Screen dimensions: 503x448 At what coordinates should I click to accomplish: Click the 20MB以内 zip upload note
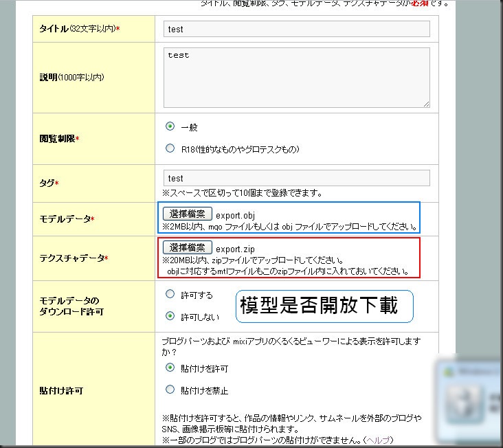pyautogui.click(x=285, y=266)
